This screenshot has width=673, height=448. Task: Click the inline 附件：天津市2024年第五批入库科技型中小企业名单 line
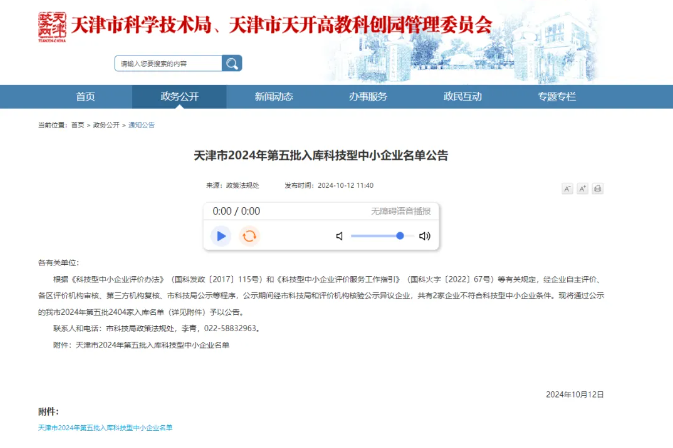(141, 345)
